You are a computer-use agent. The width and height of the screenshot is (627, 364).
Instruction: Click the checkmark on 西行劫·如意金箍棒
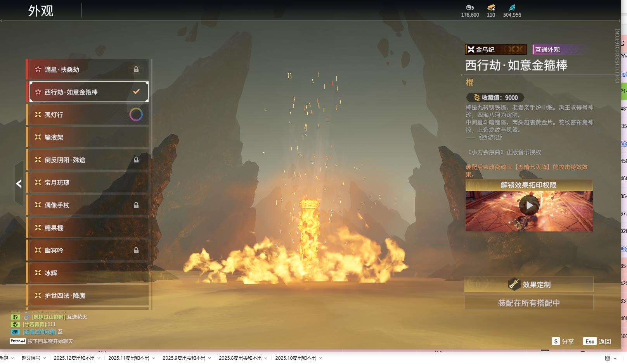pos(136,92)
